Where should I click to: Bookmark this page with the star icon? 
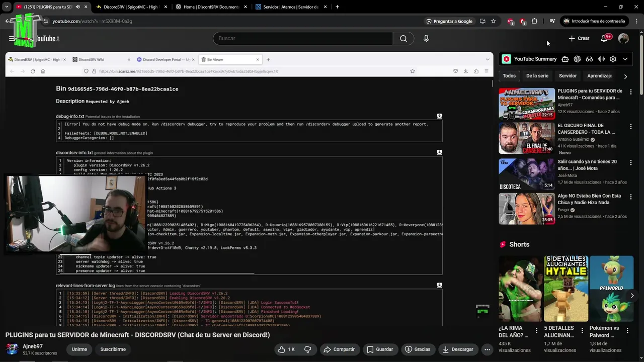click(494, 21)
